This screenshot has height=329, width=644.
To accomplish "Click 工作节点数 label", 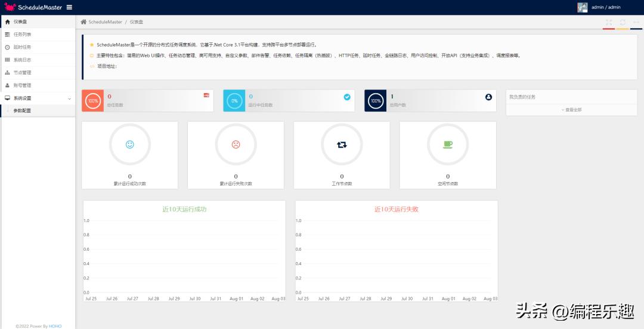I will pos(342,183).
